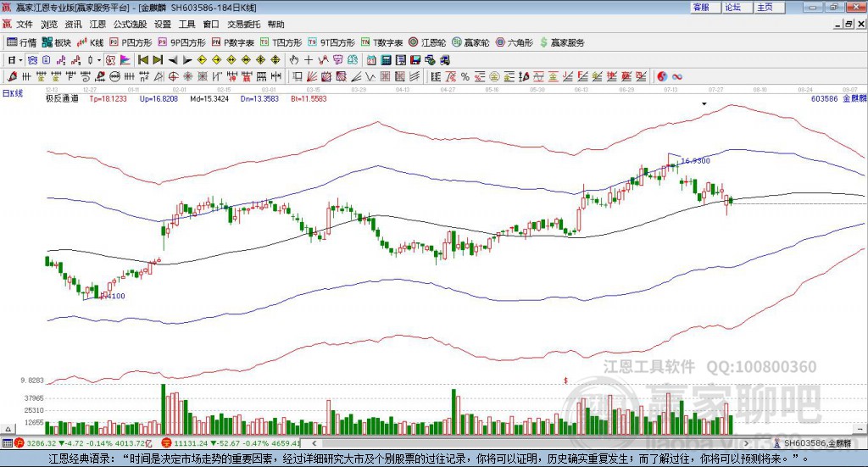Click the red-blue yin-yang icon
868x467 pixels.
pos(661,77)
